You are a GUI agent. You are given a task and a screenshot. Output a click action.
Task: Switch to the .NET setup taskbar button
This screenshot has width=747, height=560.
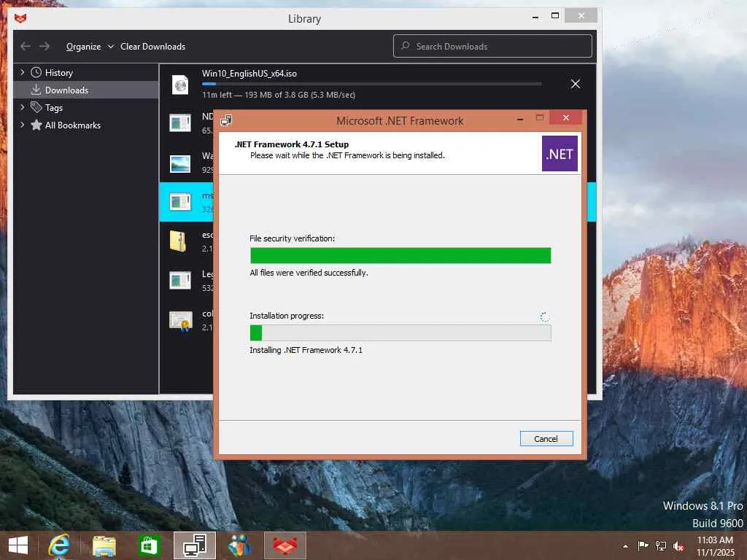[x=194, y=545]
